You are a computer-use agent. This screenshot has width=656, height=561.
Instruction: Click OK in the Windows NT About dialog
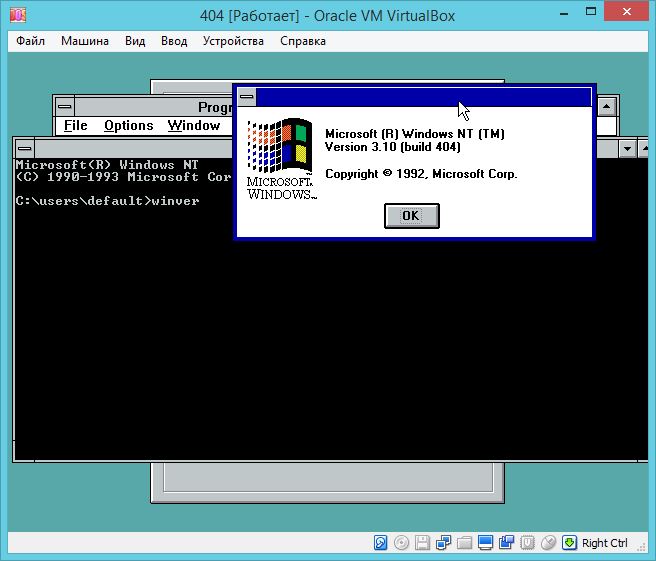pos(412,216)
